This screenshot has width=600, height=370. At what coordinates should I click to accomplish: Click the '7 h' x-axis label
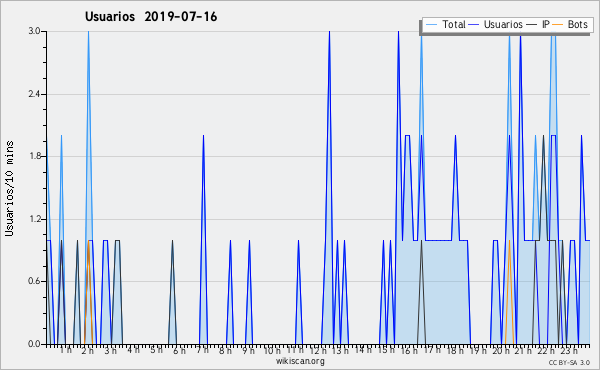(202, 350)
